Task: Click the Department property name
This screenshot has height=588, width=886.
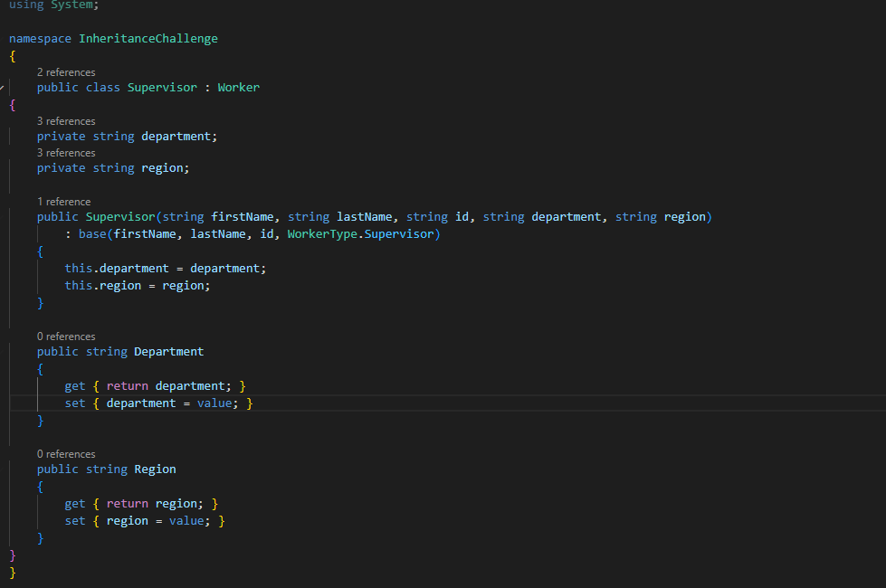Action: pyautogui.click(x=169, y=352)
